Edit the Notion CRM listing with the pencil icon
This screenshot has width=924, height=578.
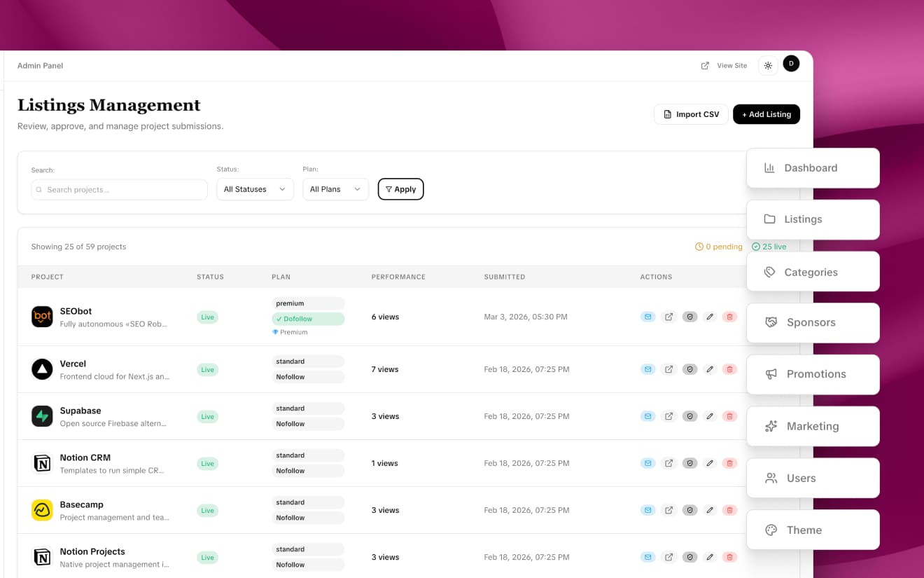coord(710,462)
